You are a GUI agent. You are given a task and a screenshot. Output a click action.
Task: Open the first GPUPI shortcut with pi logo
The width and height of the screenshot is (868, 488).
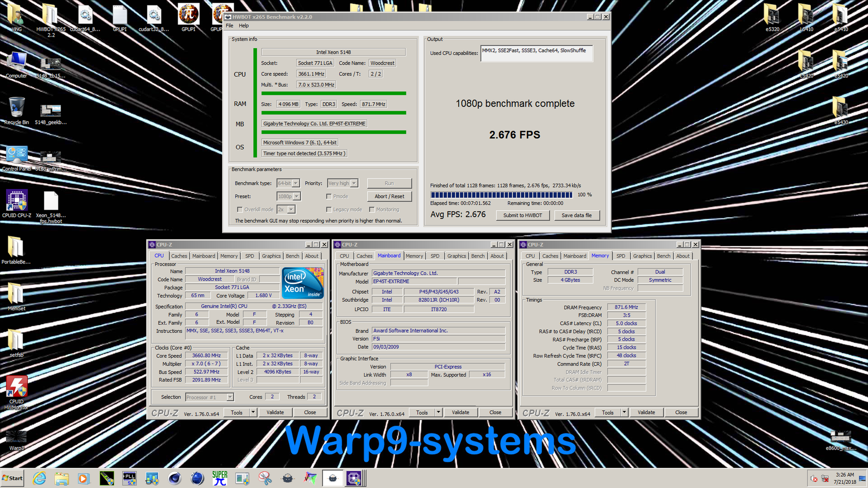click(x=189, y=17)
